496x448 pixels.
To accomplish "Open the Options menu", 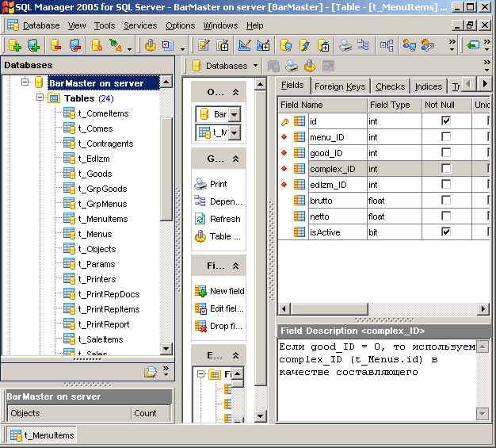I will pos(181,25).
